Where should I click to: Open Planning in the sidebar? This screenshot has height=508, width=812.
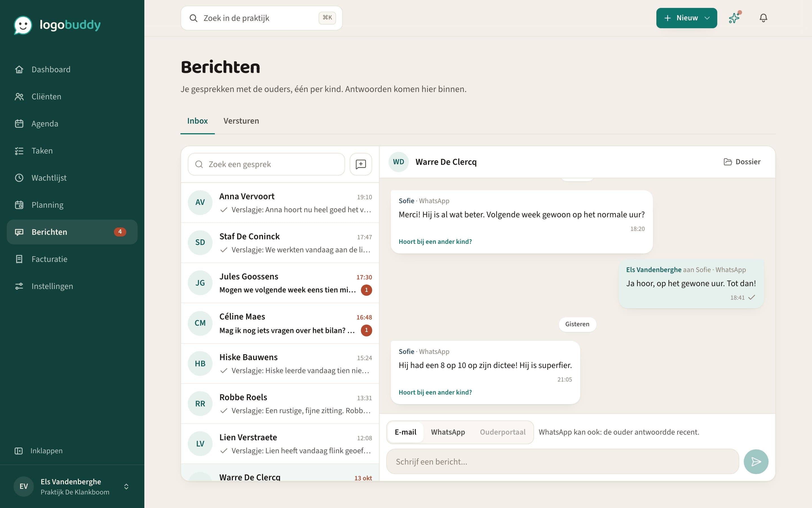point(72,205)
